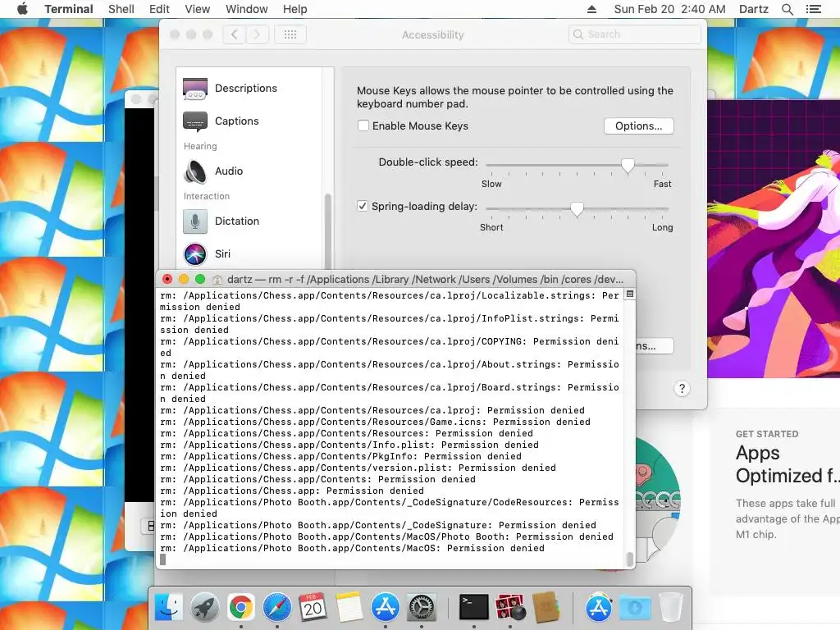Open the App Store icon beside Downloads folder

click(x=598, y=608)
